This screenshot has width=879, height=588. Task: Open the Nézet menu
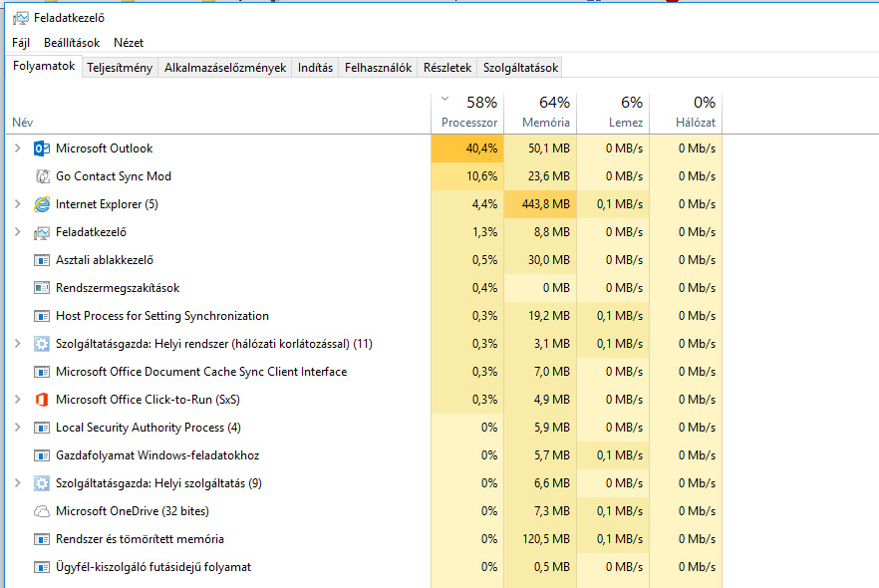point(129,43)
